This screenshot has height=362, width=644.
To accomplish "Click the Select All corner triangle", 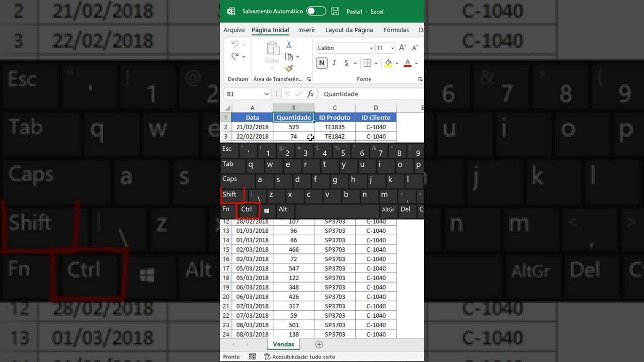I will point(226,108).
